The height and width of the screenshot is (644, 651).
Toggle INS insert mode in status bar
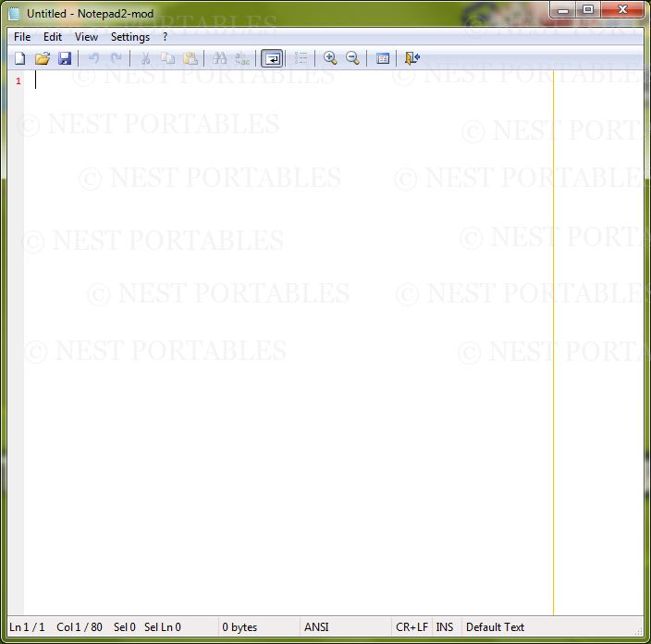pyautogui.click(x=445, y=627)
